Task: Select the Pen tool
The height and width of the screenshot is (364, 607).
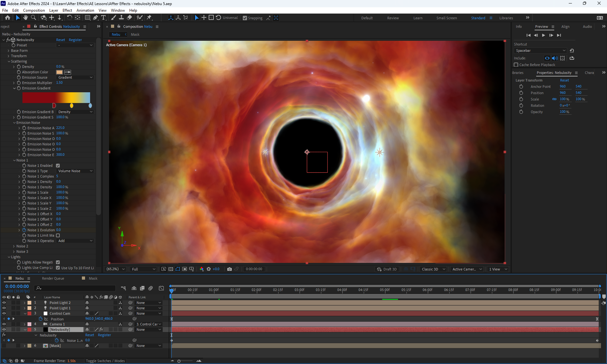Action: [x=95, y=18]
